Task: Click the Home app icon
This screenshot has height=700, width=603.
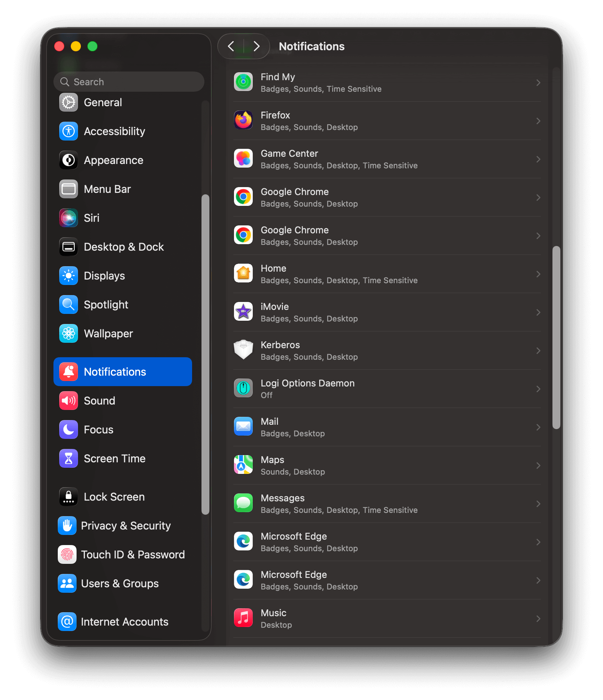Action: (x=243, y=274)
